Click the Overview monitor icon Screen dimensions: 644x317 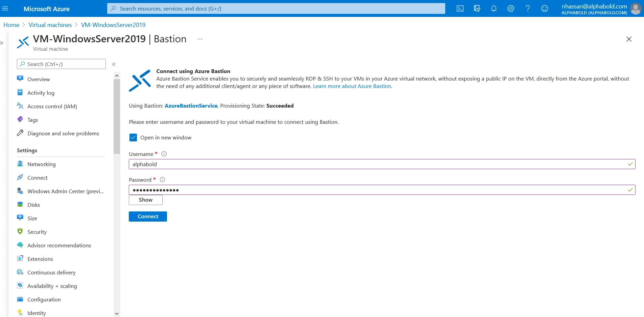tap(20, 79)
